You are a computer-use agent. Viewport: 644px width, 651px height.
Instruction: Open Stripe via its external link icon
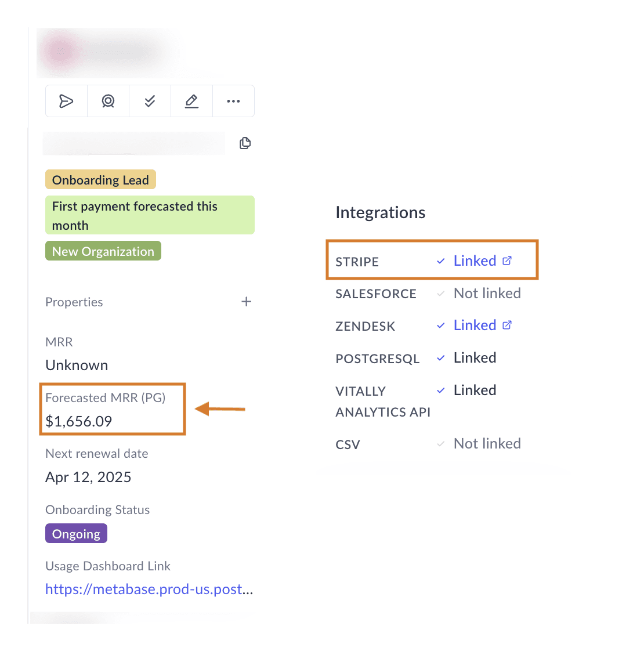point(507,261)
